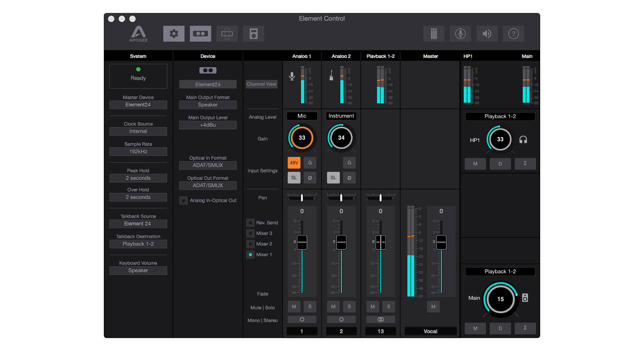Viewport: 644px width, 351px height.
Task: Open Talkback Source dropdown
Action: point(138,224)
